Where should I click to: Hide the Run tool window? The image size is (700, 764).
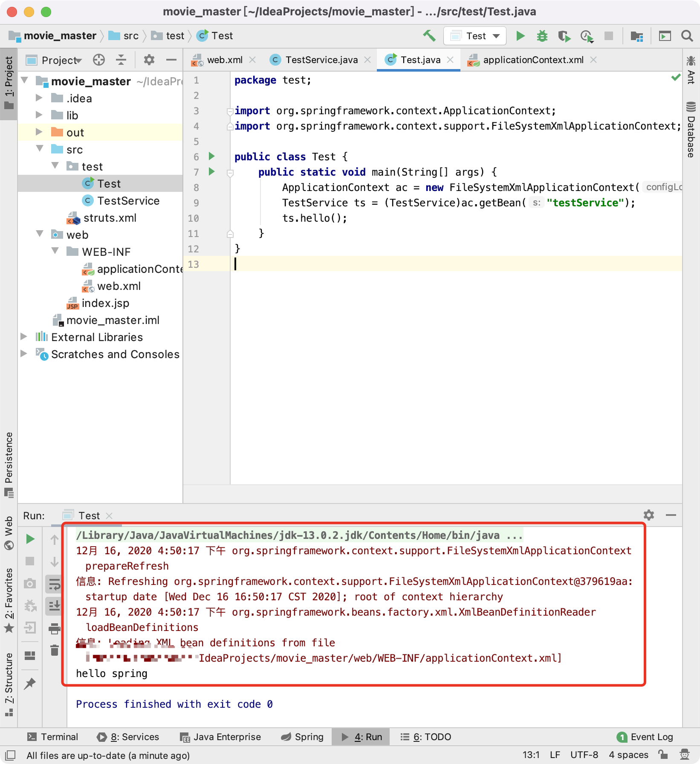coord(671,515)
